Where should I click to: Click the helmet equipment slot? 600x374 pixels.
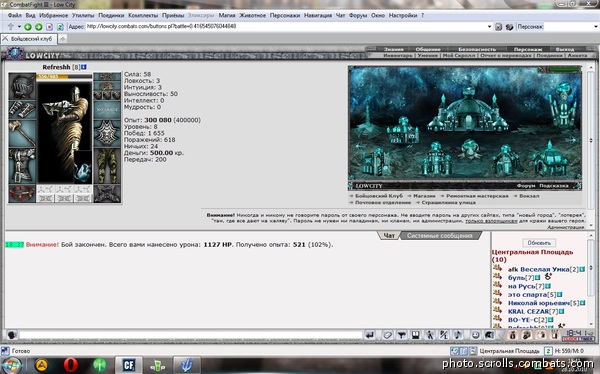click(22, 87)
